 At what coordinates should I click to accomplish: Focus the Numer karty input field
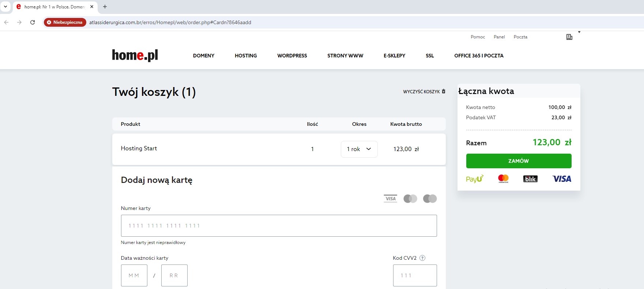click(x=279, y=226)
